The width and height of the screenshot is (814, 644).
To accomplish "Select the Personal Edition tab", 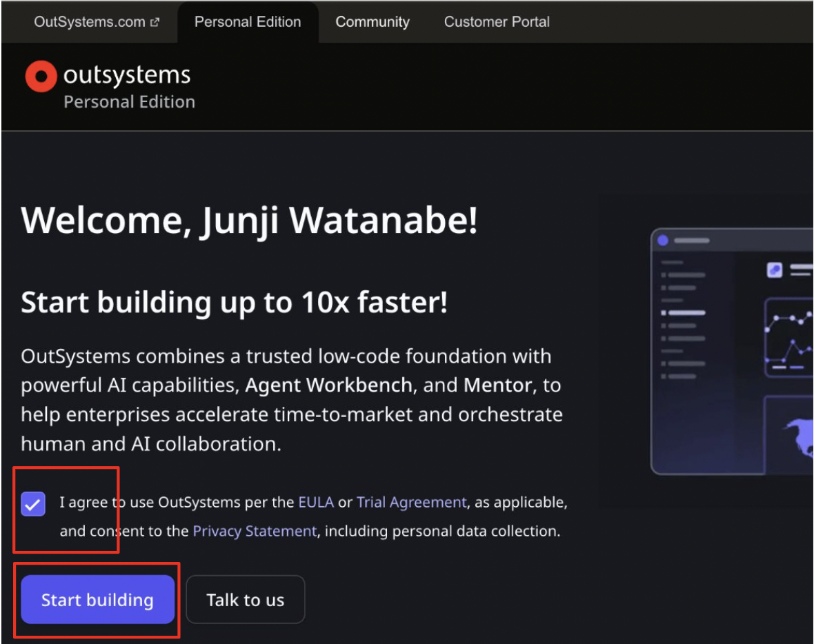I will (x=248, y=21).
